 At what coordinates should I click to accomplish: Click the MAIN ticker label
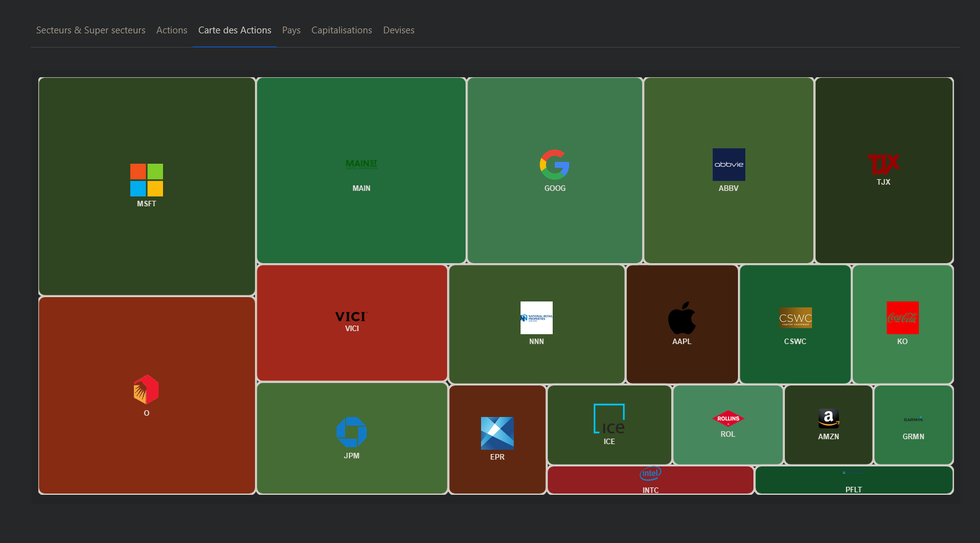[361, 188]
